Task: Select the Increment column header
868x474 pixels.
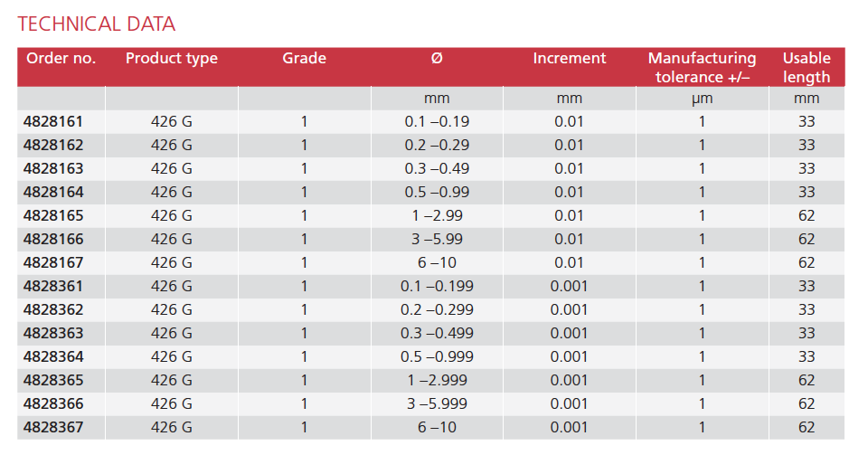Action: coord(569,59)
